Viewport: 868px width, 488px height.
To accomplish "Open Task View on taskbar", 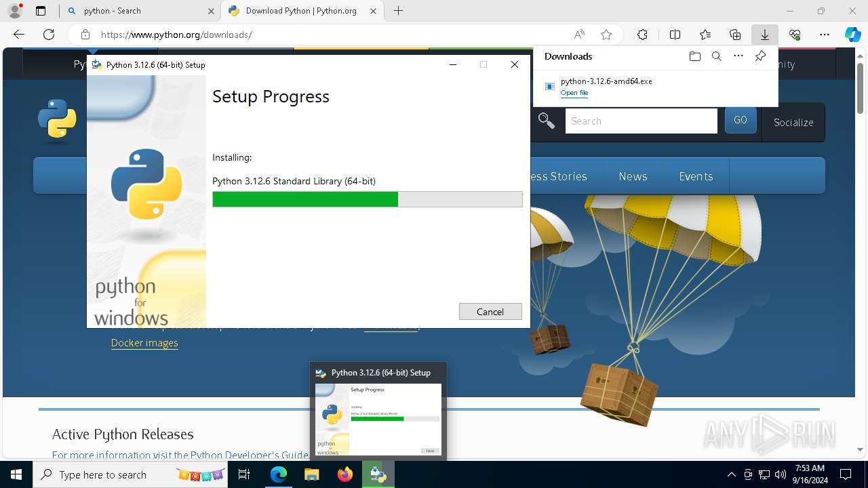I will (245, 474).
